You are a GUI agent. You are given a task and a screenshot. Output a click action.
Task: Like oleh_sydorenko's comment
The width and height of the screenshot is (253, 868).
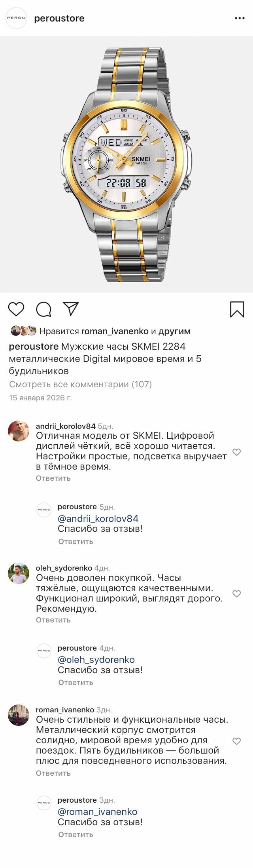(x=236, y=594)
